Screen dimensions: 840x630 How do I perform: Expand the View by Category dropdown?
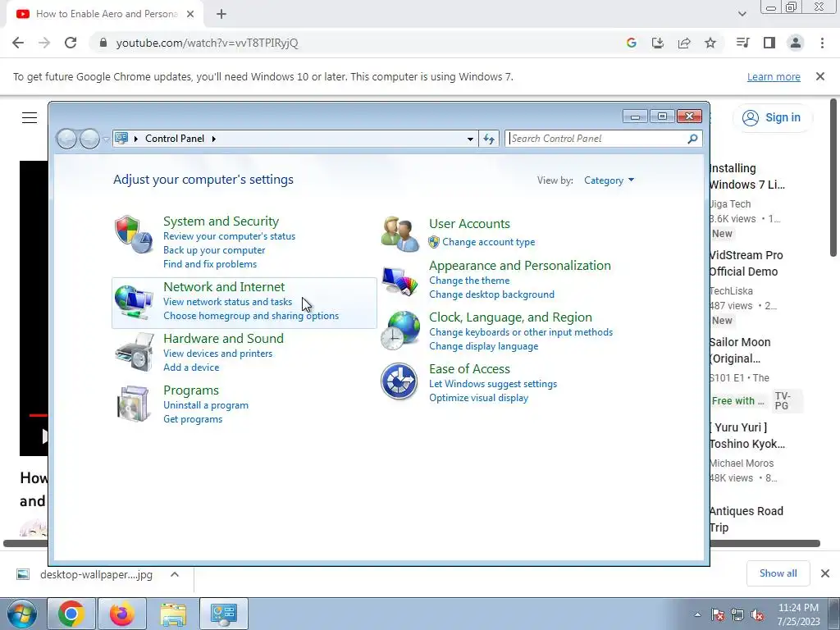609,180
